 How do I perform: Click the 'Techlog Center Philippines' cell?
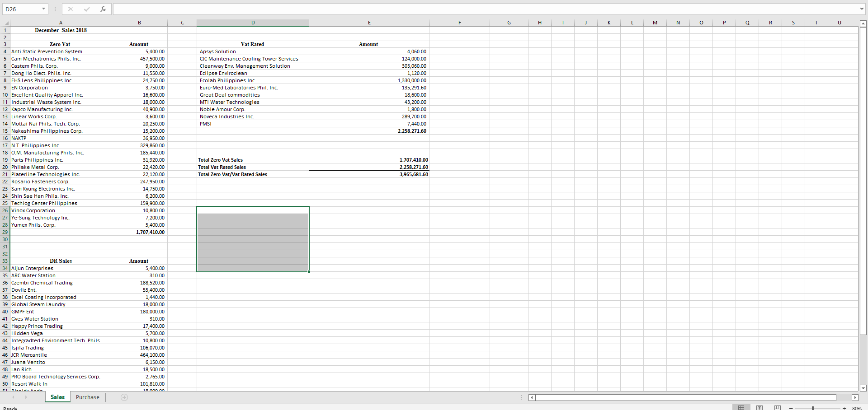pos(61,203)
